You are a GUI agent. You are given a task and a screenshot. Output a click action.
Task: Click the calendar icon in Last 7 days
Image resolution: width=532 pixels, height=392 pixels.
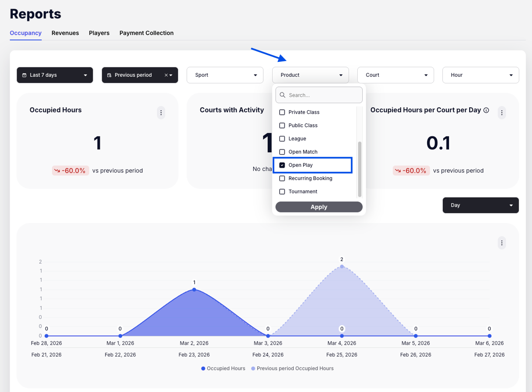pyautogui.click(x=25, y=75)
